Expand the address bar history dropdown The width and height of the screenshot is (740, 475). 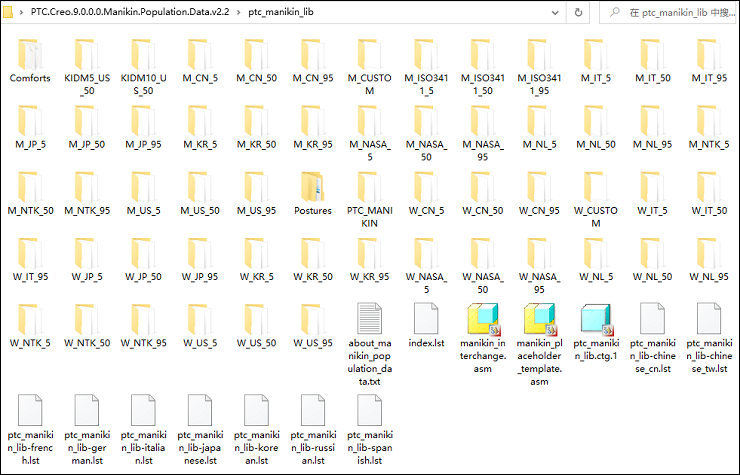(555, 13)
